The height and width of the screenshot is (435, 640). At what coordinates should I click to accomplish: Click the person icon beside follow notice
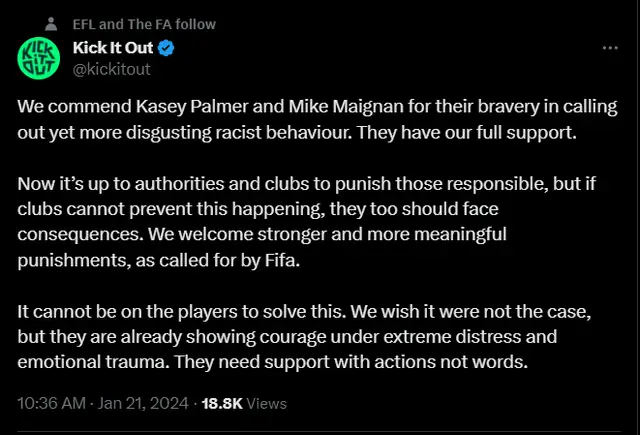pos(51,24)
